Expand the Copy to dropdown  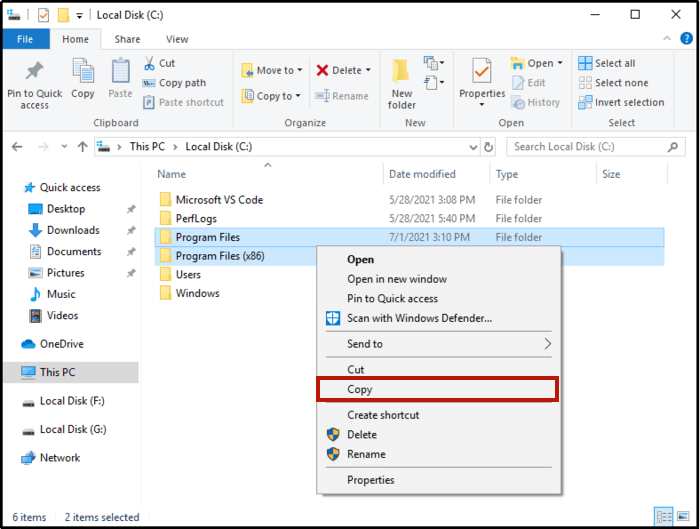click(267, 96)
